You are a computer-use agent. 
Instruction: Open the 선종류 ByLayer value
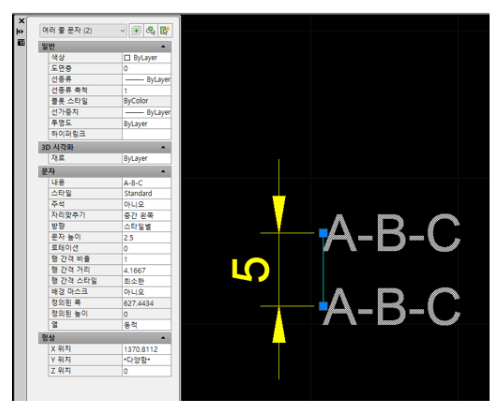[147, 79]
